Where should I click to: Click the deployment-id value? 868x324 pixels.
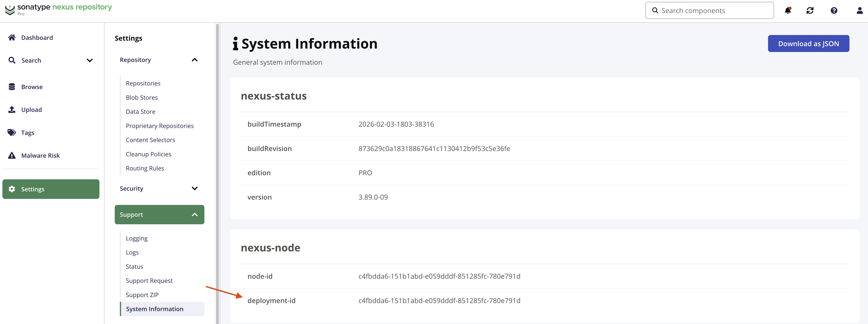coord(439,300)
